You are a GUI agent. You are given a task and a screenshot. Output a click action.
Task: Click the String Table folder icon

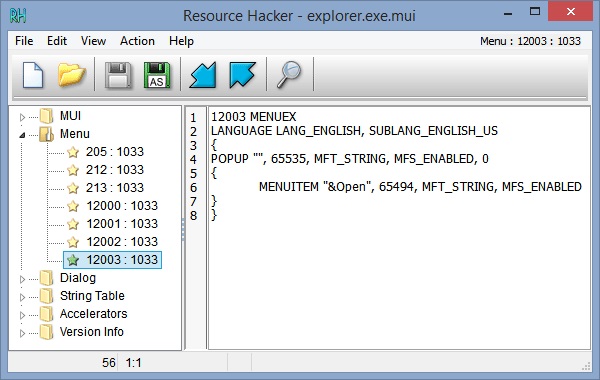[x=47, y=296]
